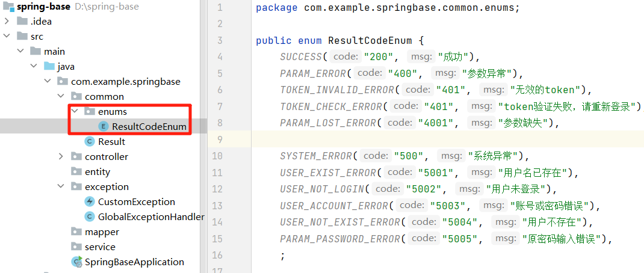The image size is (644, 273).
Task: Click the service package icon
Action: (x=76, y=247)
